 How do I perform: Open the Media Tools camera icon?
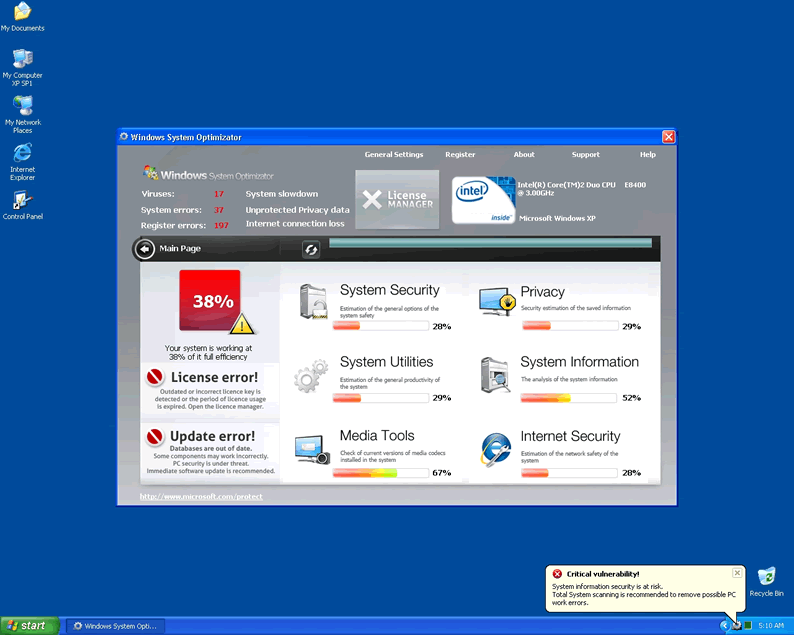pos(312,449)
